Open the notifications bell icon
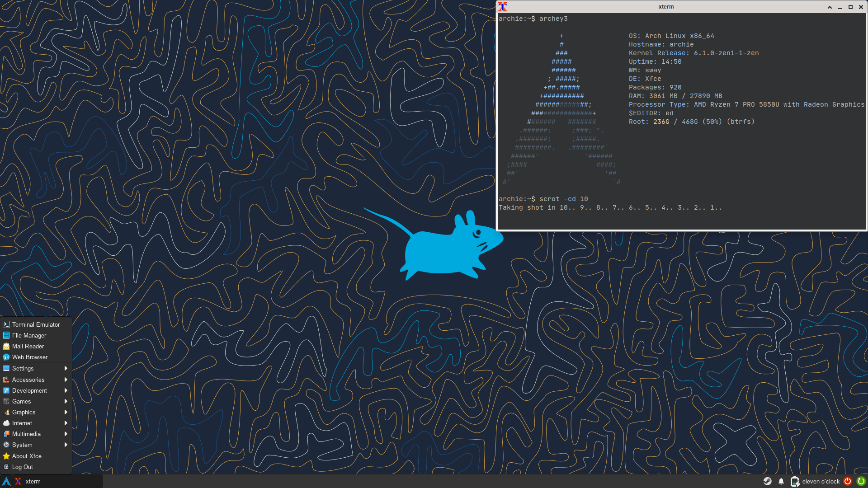 pos(781,481)
